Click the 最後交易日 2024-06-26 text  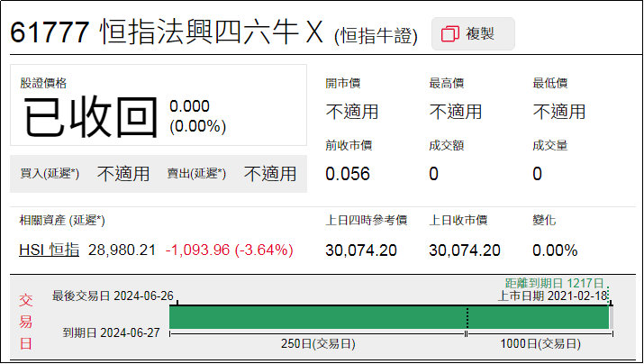(x=113, y=296)
